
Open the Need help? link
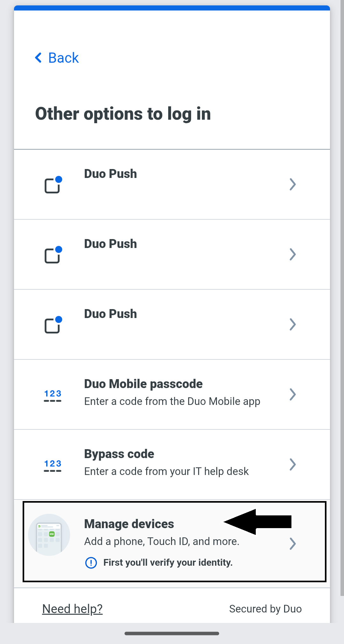pyautogui.click(x=72, y=609)
